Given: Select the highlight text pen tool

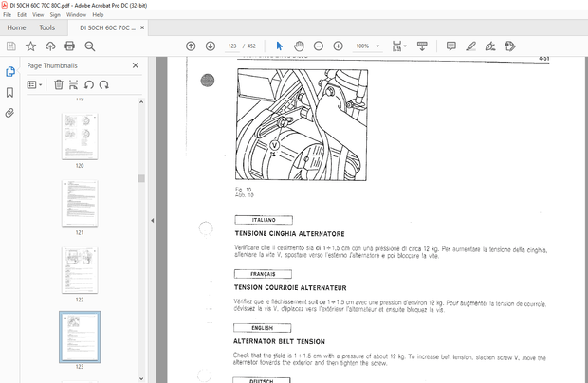Looking at the screenshot, I should pyautogui.click(x=470, y=46).
